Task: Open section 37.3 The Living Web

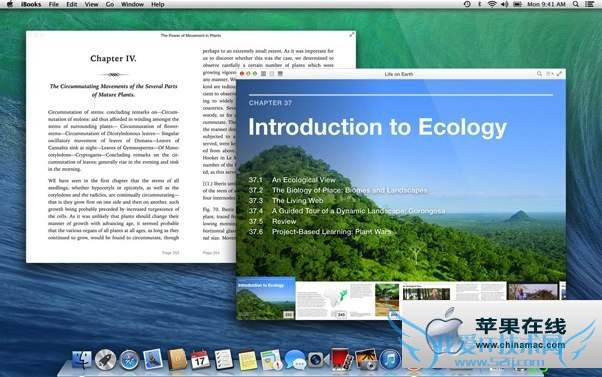Action: pos(286,200)
